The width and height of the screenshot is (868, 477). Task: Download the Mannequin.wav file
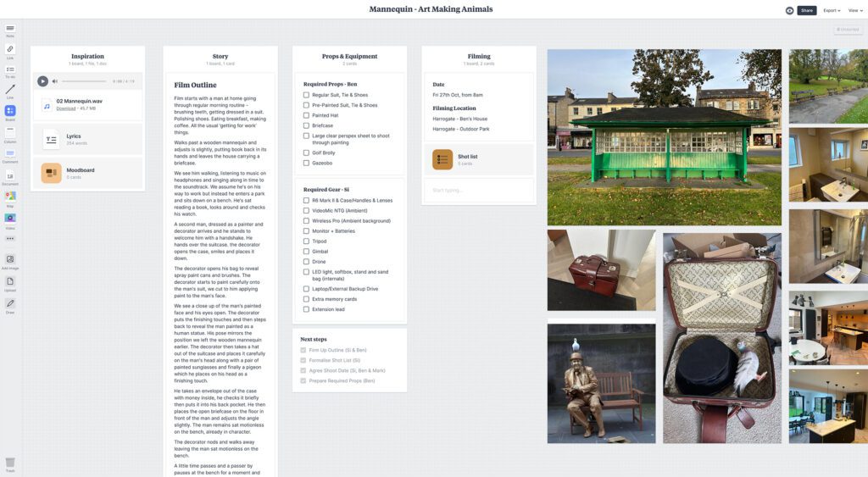66,108
